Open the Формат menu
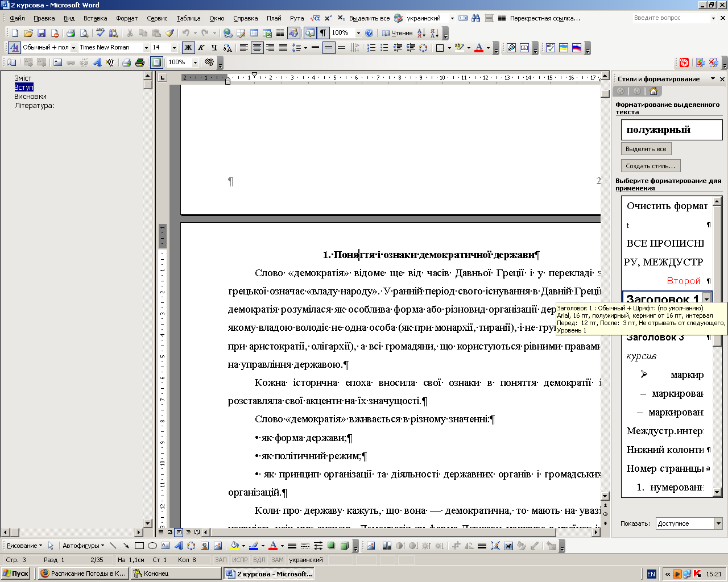The height and width of the screenshot is (582, 728). 127,18
